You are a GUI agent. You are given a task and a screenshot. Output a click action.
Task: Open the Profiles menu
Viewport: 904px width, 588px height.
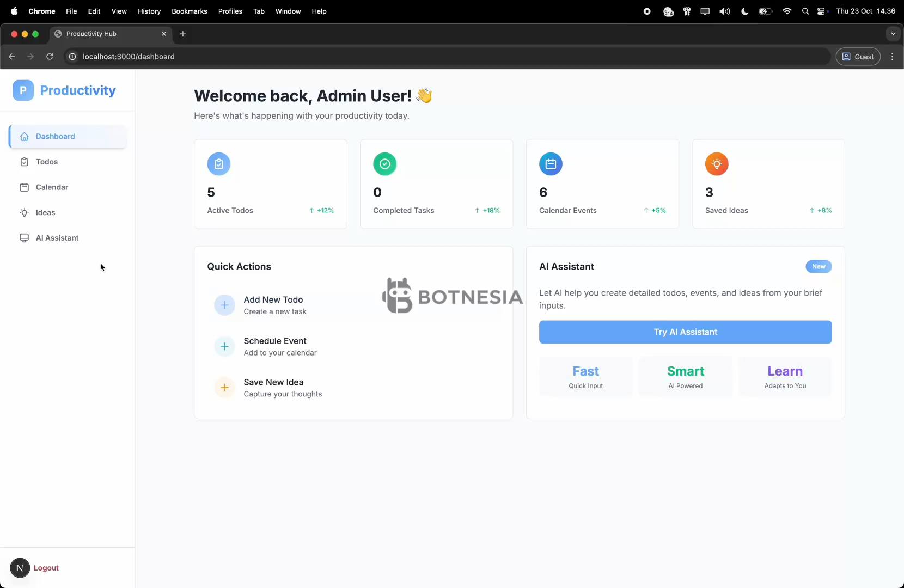coord(230,11)
